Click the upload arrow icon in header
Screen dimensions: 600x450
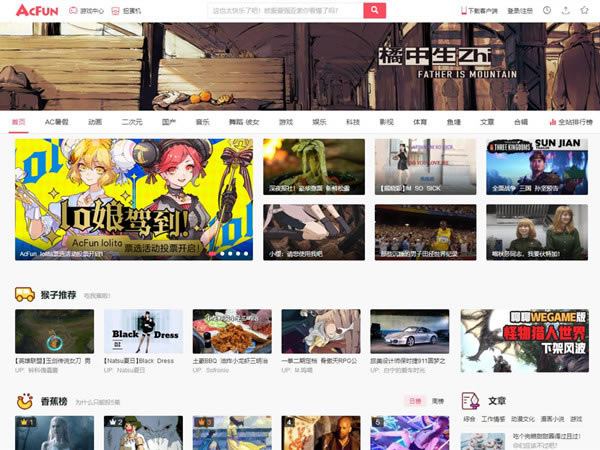pyautogui.click(x=566, y=10)
